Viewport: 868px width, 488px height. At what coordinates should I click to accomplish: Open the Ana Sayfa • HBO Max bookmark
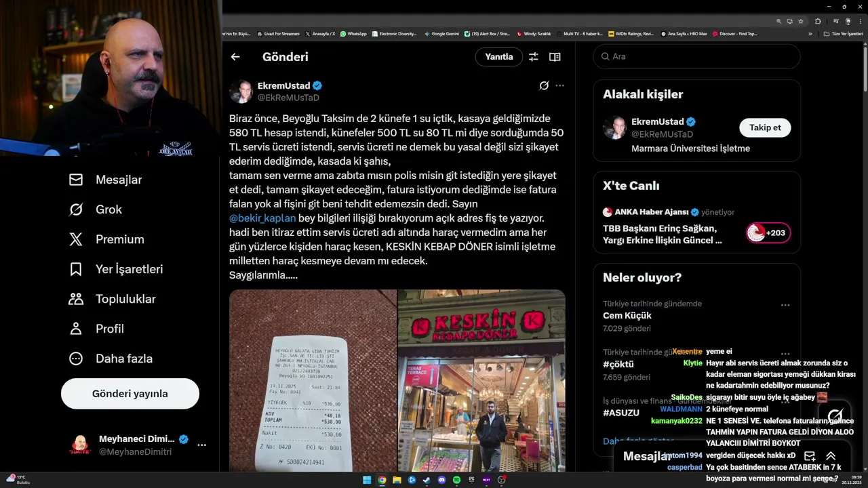[684, 33]
